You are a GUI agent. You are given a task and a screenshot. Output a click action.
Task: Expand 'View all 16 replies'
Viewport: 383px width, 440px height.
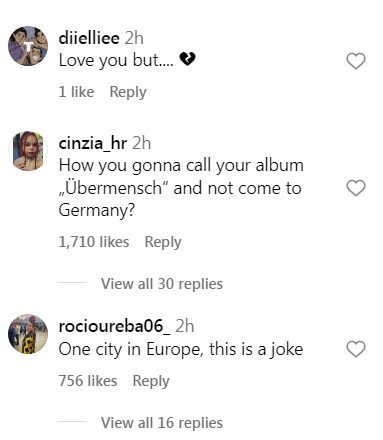click(162, 423)
